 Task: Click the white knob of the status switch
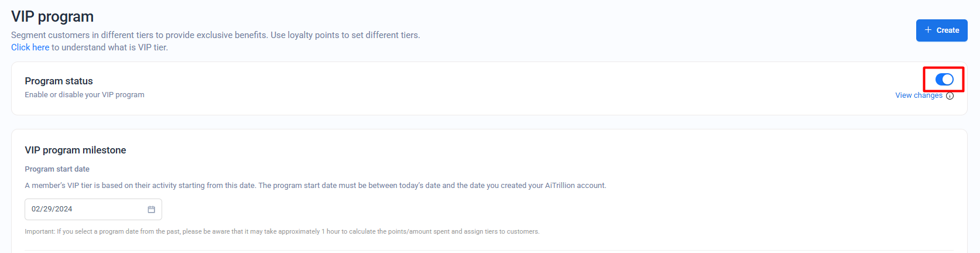948,80
